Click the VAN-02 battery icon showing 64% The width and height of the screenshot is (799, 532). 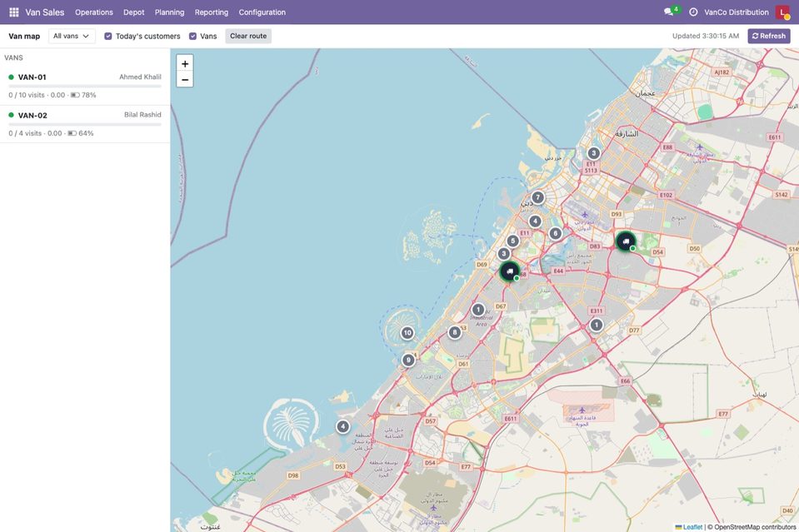point(72,133)
